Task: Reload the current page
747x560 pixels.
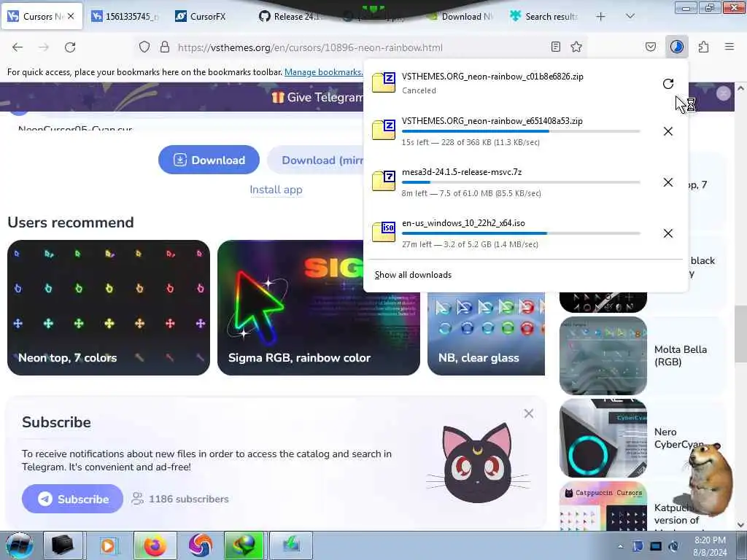Action: point(70,47)
